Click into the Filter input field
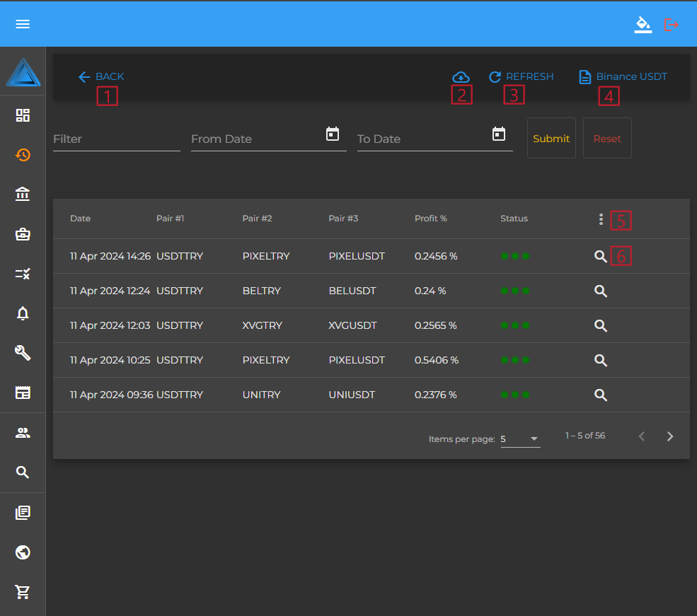This screenshot has height=616, width=697. tap(116, 139)
